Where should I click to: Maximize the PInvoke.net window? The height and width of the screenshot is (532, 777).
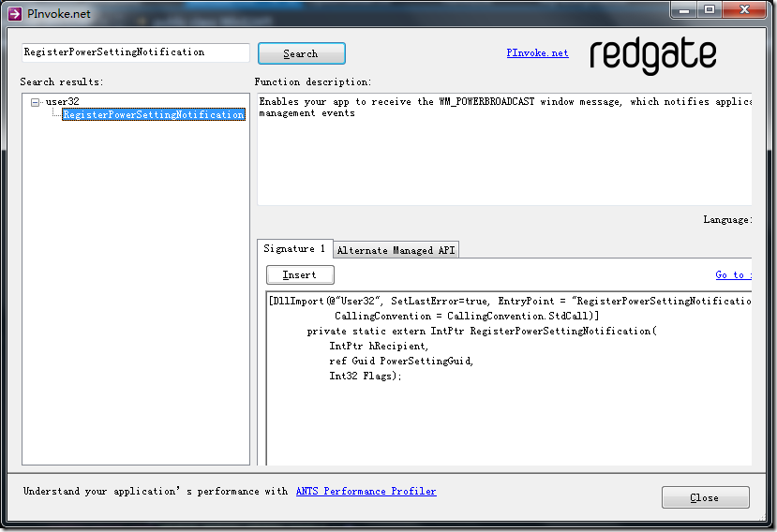coord(710,10)
